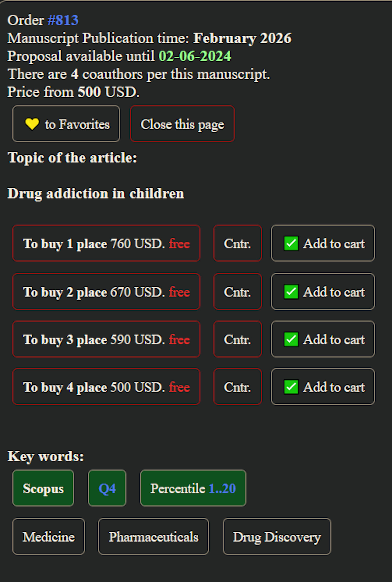Select the Drug Discovery keyword tag
392x582 pixels.
[277, 536]
